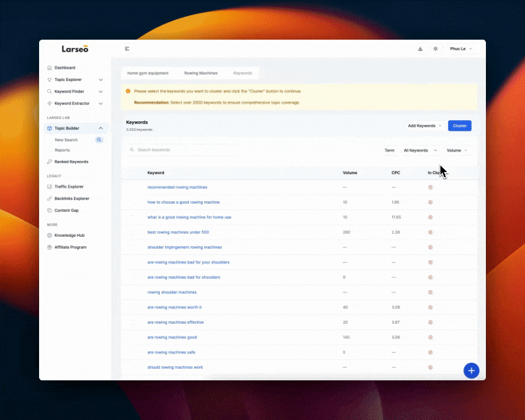Open Reports under Topic Builder
The image size is (525, 420).
62,150
